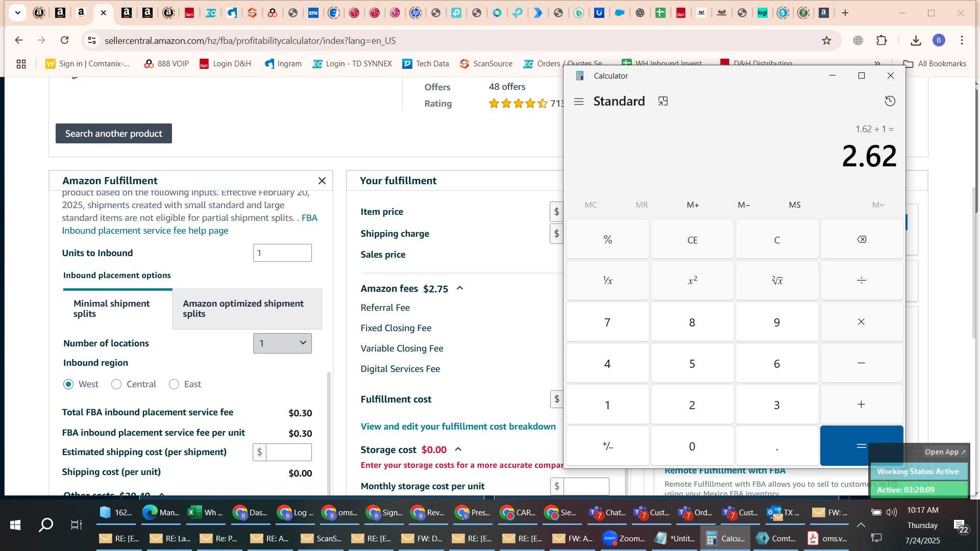Image resolution: width=980 pixels, height=551 pixels.
Task: Reload the Chrome page
Action: [64, 40]
